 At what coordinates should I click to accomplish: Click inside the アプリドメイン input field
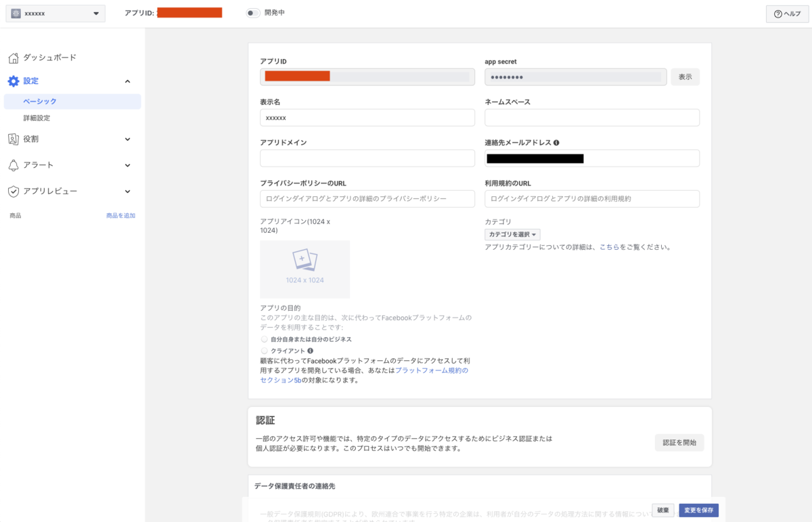[x=367, y=158]
